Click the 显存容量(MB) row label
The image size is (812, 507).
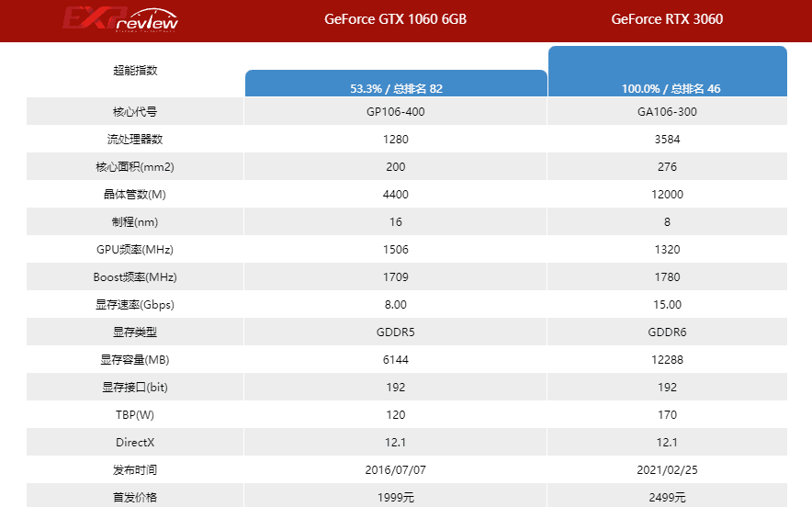pos(135,359)
